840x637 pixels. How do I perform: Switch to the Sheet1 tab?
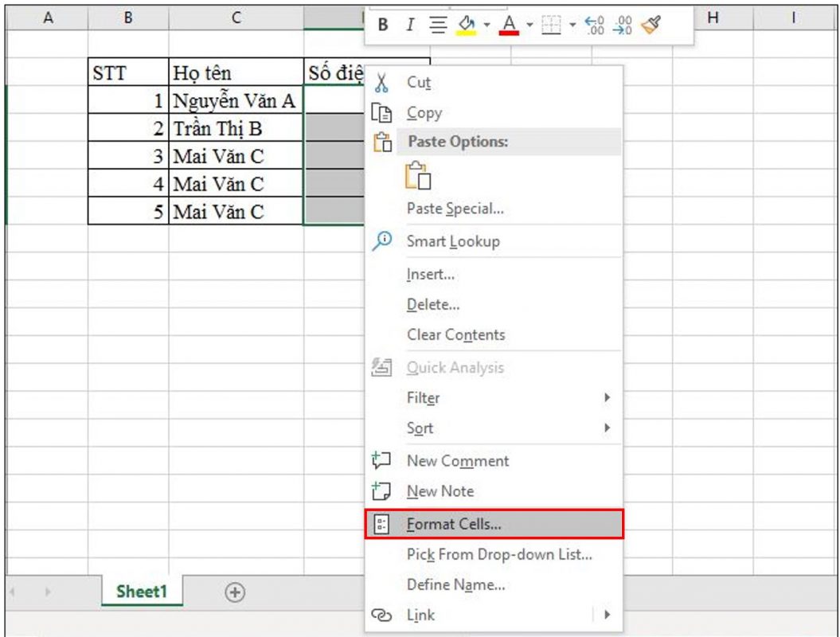(142, 592)
